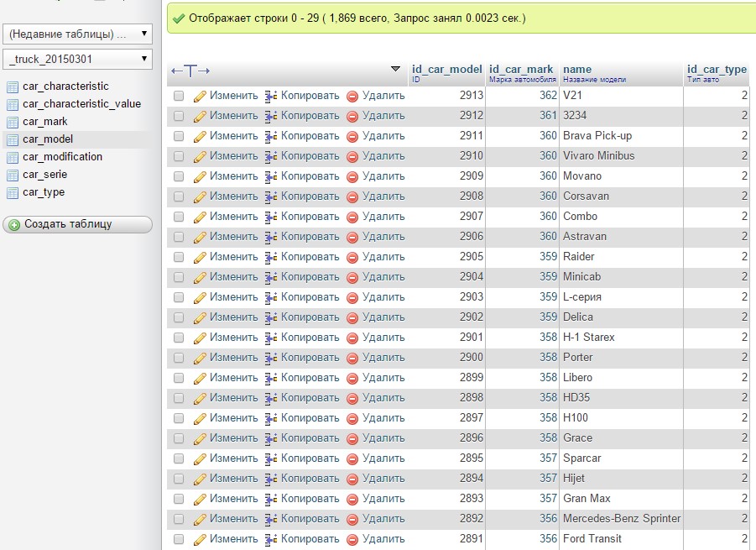Check the Brava Pick-up row checkbox
The width and height of the screenshot is (756, 550).
coord(179,136)
